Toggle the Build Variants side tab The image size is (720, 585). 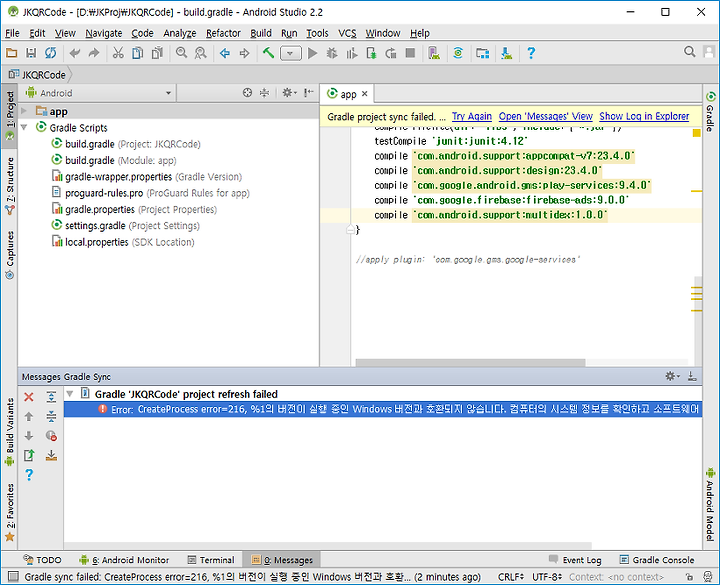coord(10,432)
